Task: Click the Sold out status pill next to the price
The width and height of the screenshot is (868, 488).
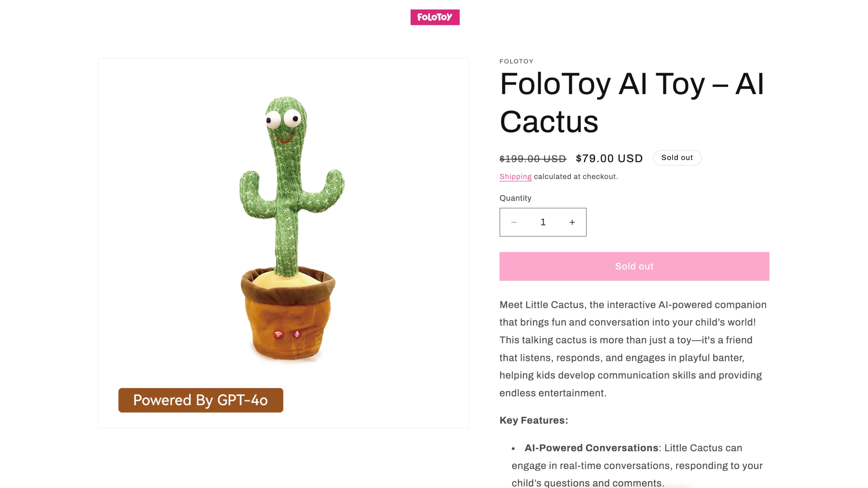Action: point(677,157)
